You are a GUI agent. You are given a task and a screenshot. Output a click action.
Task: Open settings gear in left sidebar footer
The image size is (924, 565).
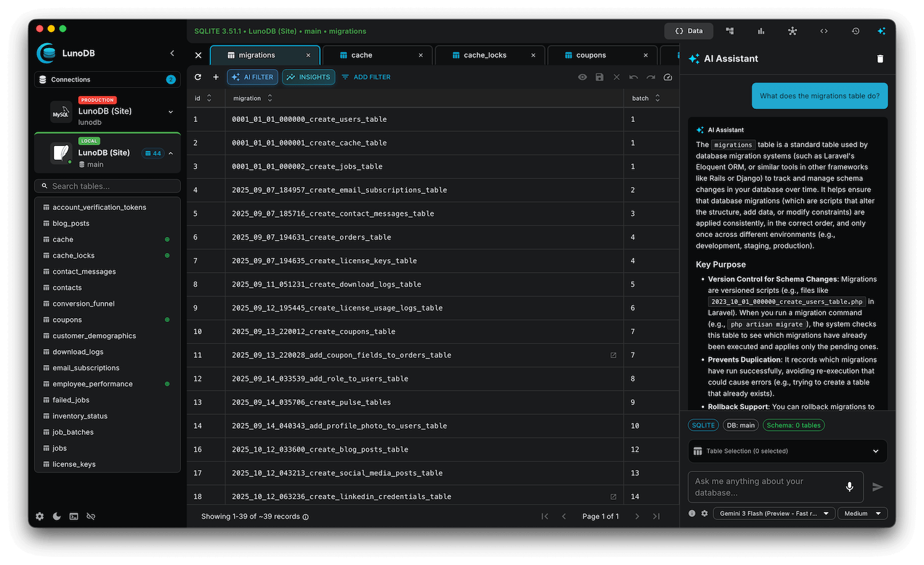39,516
